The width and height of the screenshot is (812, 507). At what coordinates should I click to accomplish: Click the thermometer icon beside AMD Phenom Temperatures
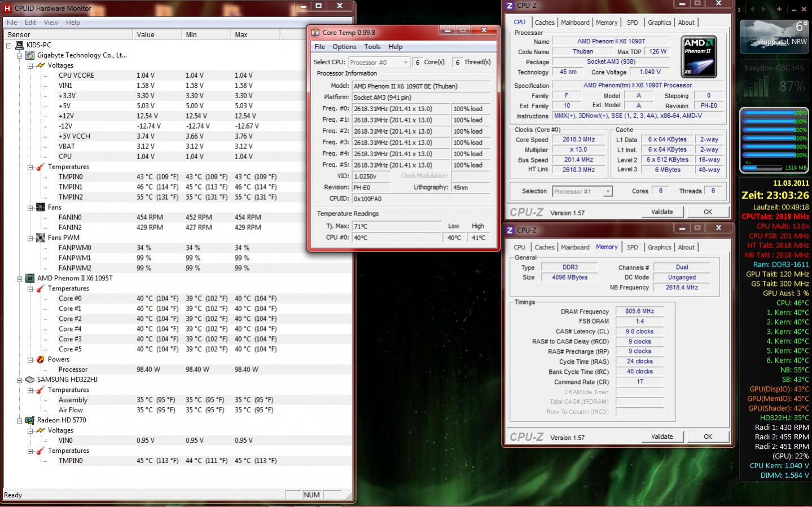[x=41, y=289]
